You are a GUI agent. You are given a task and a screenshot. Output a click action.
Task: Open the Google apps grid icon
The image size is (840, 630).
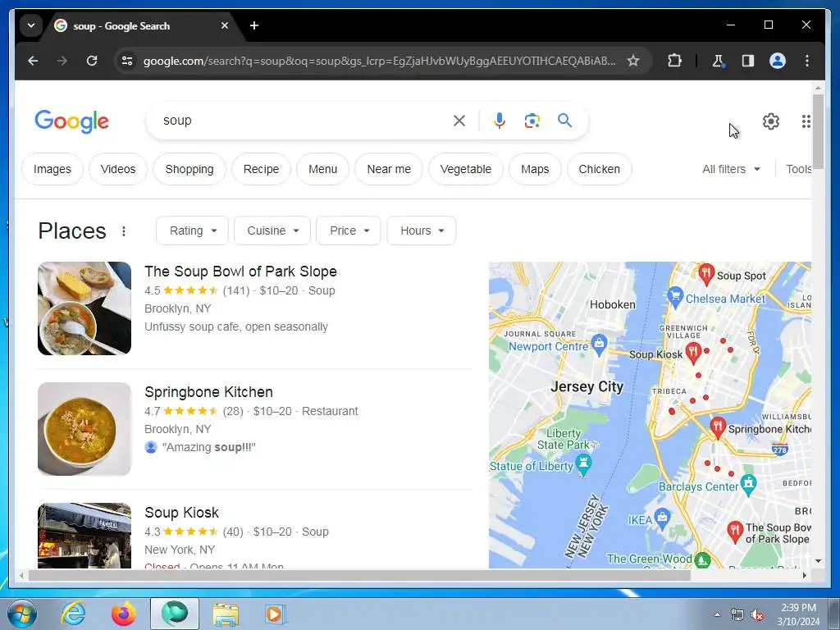pos(806,121)
